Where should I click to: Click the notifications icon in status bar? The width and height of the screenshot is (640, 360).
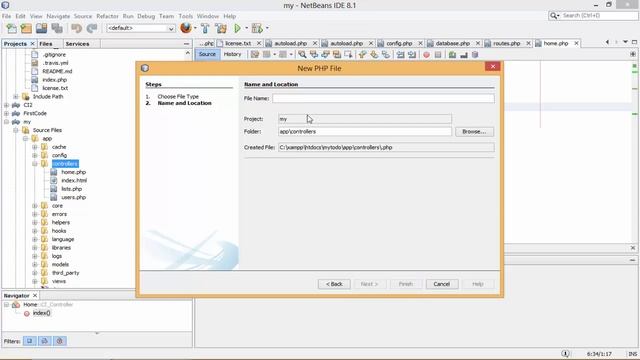click(565, 353)
